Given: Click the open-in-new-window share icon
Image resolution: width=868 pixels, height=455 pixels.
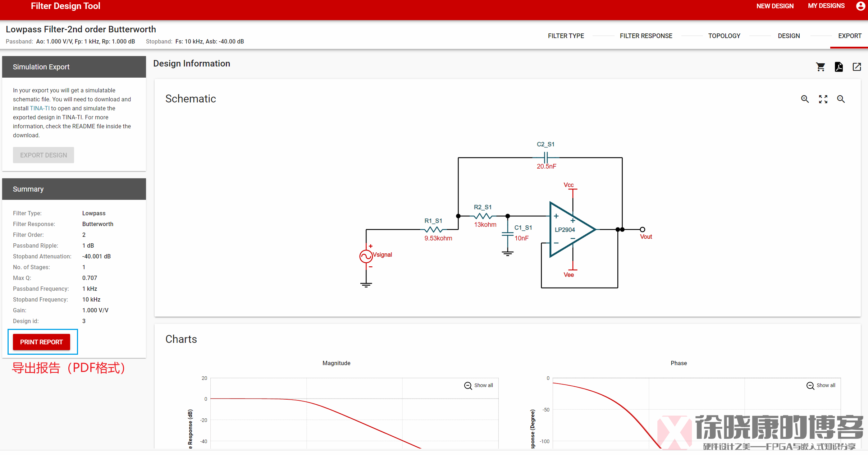Looking at the screenshot, I should [857, 67].
